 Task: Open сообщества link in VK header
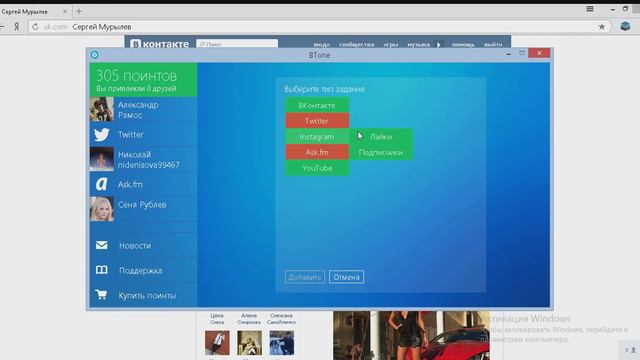(356, 44)
